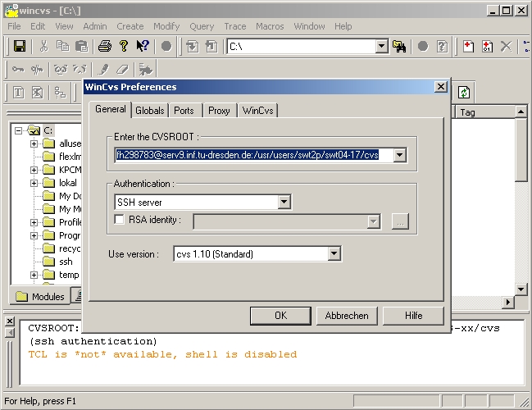The image size is (532, 410).
Task: Click the Print icon
Action: 104,46
